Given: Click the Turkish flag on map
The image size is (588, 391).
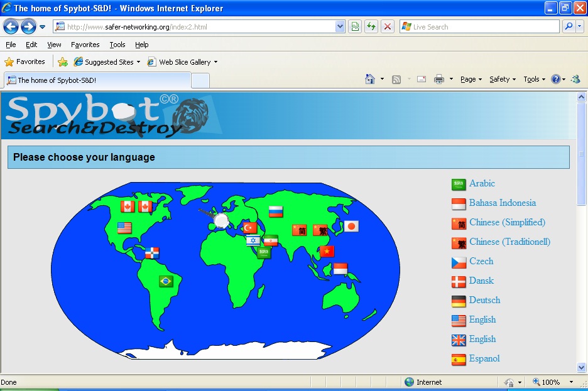Looking at the screenshot, I should (250, 227).
